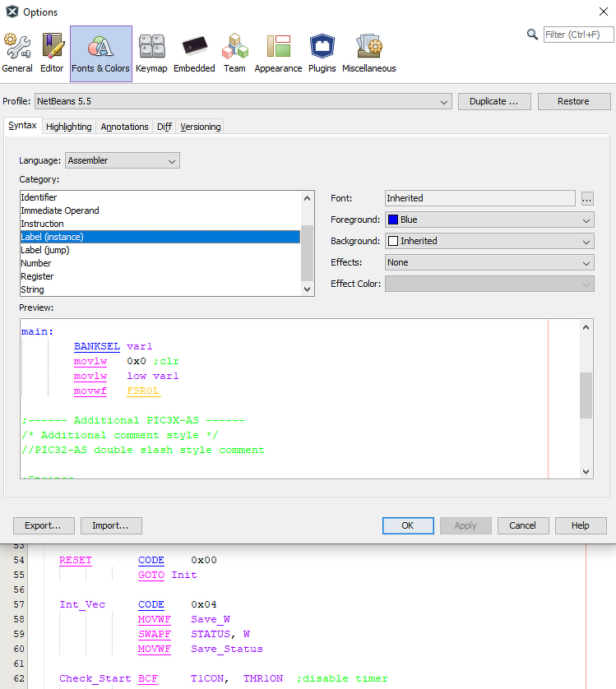Open the Effects dropdown showing None

point(489,263)
